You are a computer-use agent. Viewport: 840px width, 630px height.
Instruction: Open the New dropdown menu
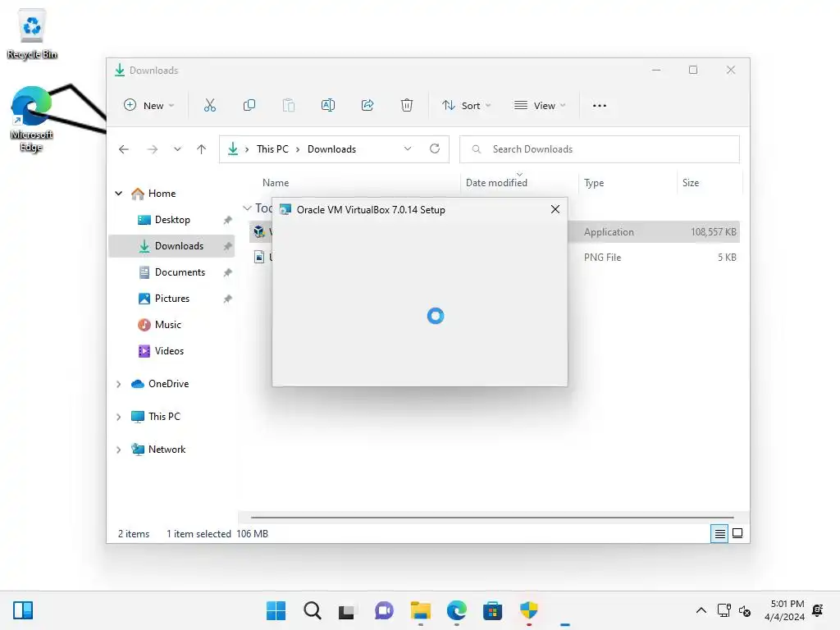pos(148,106)
